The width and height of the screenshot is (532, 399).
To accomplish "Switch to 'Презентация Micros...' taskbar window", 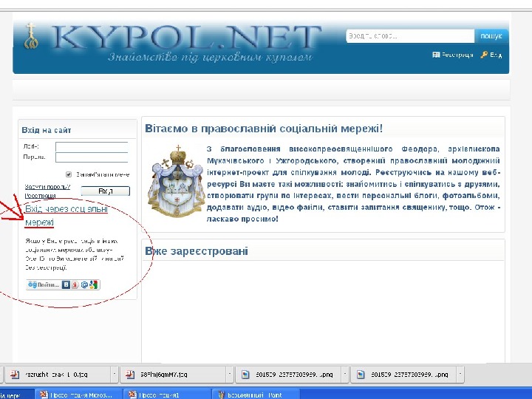I will [78, 395].
